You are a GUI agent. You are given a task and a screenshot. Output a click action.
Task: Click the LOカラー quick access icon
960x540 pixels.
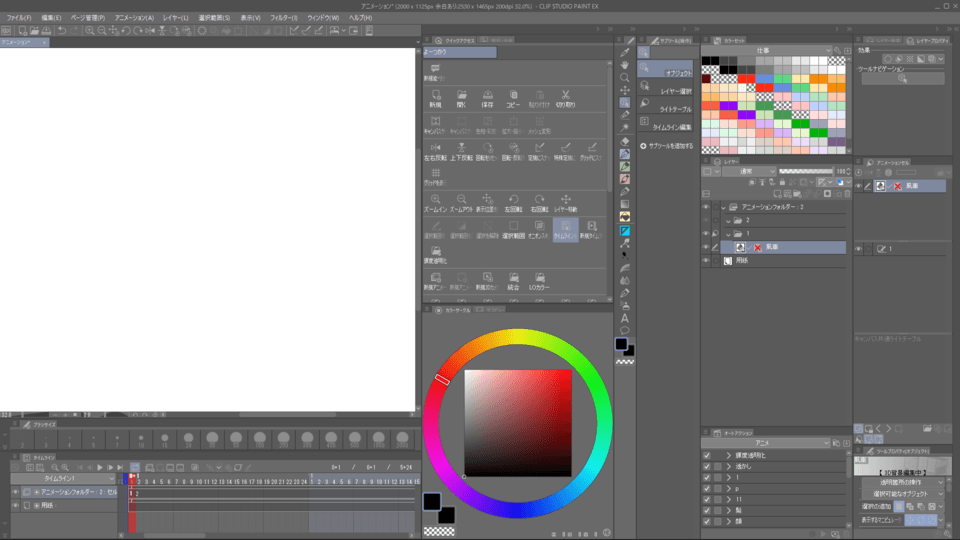coord(539,281)
